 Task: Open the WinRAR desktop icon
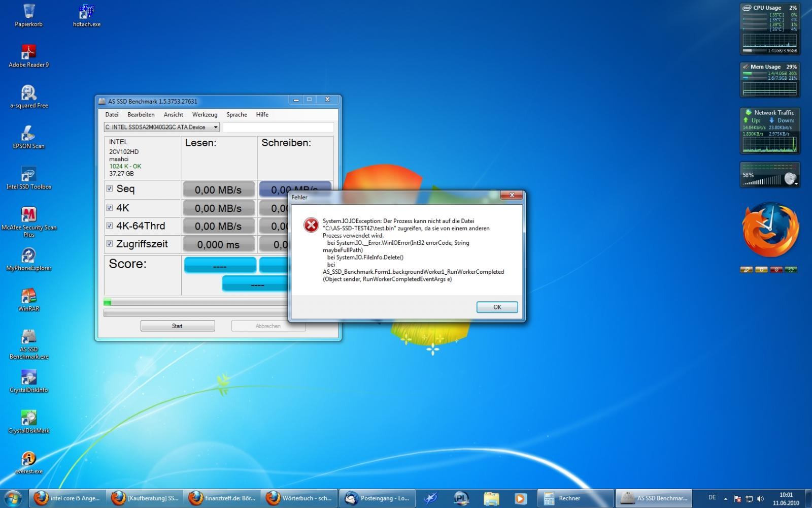[29, 300]
